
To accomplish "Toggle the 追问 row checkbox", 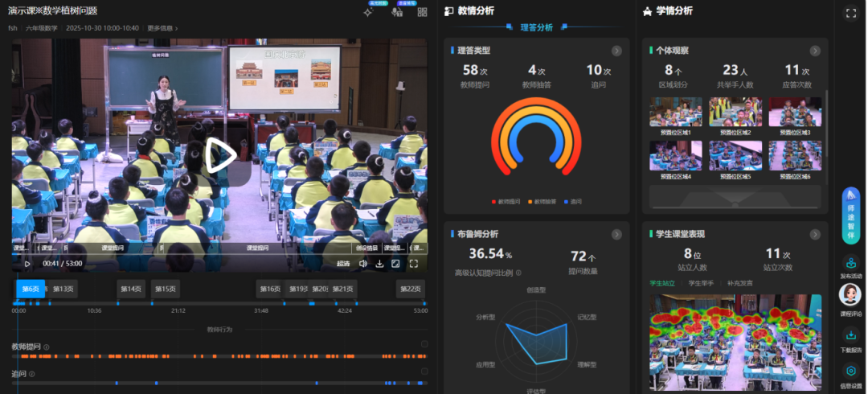I will (424, 371).
